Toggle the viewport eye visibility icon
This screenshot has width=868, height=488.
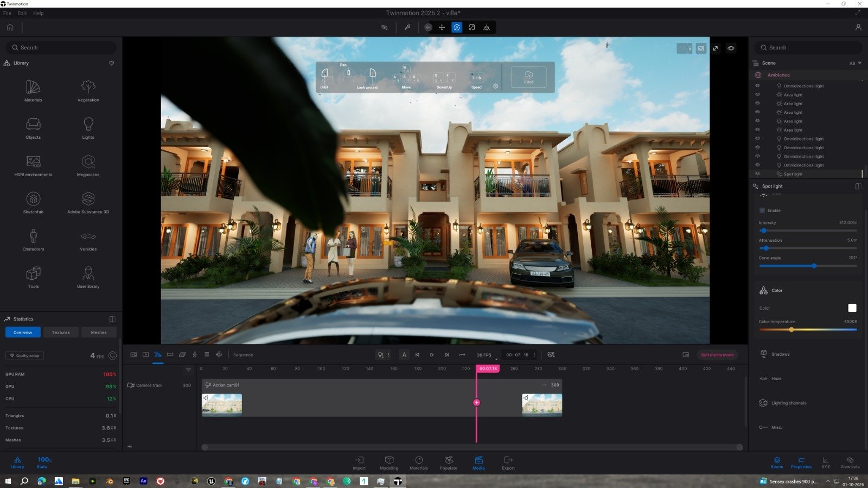(x=731, y=48)
